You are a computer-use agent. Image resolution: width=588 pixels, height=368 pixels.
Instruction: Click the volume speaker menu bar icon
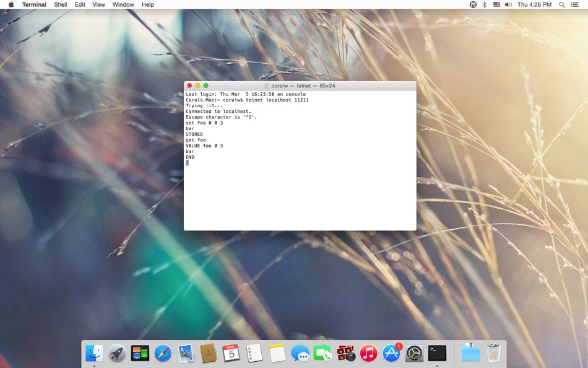(508, 4)
